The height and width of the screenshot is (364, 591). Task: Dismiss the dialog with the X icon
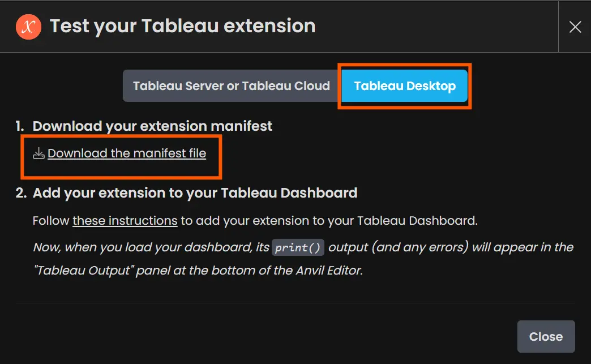(x=575, y=27)
